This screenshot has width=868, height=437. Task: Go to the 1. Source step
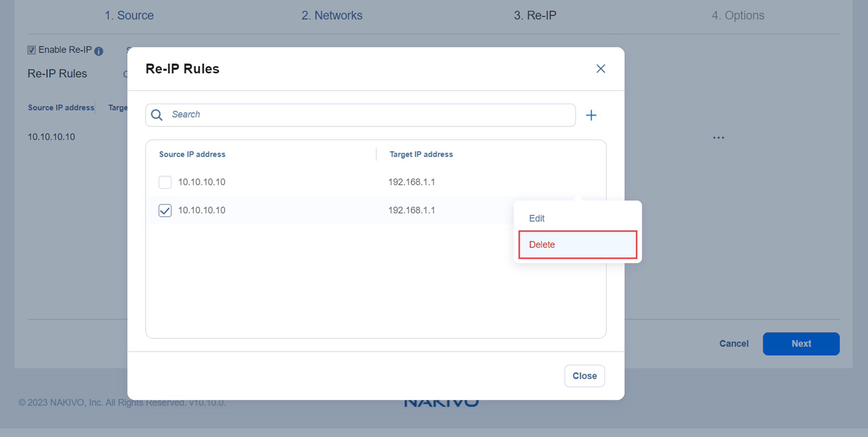(x=129, y=15)
